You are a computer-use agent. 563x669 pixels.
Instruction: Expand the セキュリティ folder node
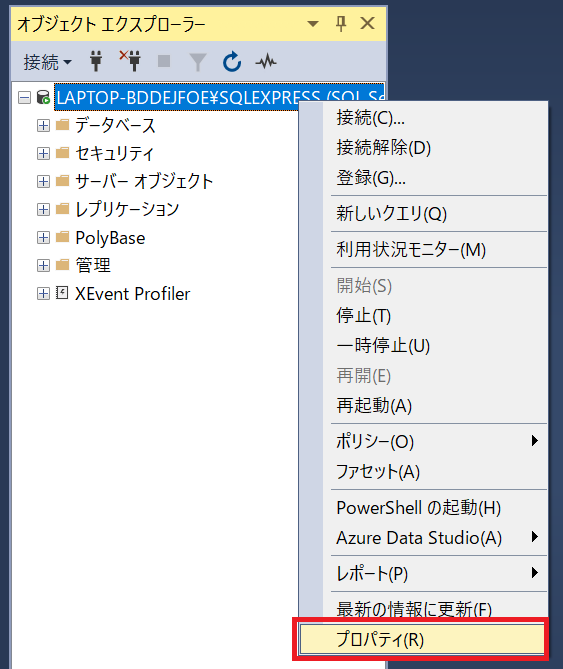pyautogui.click(x=43, y=153)
